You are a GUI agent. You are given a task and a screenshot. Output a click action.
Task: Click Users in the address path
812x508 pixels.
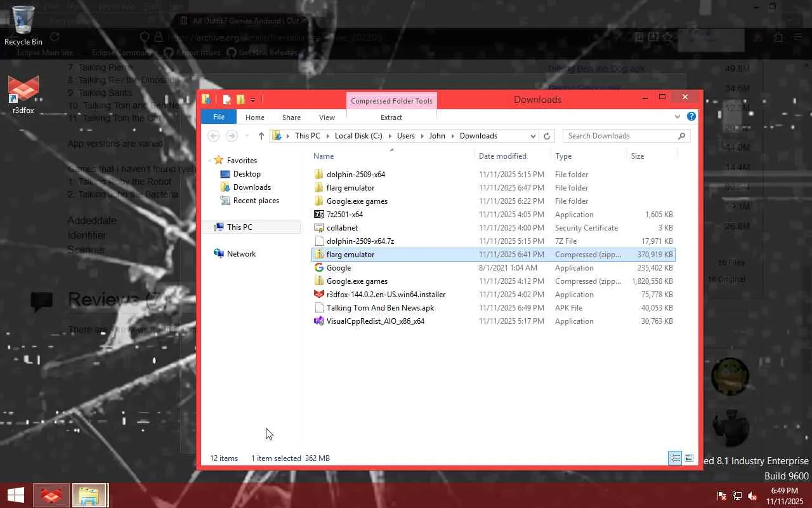coord(406,136)
